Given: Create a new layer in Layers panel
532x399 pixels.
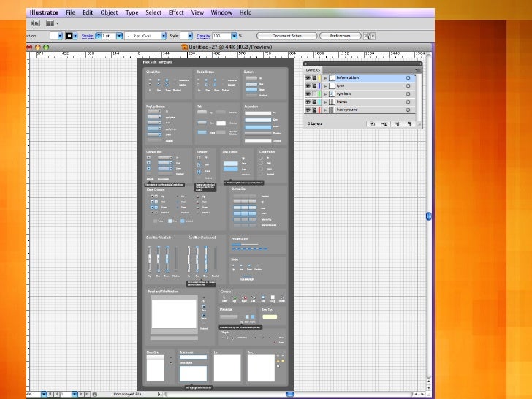Looking at the screenshot, I should pyautogui.click(x=397, y=124).
